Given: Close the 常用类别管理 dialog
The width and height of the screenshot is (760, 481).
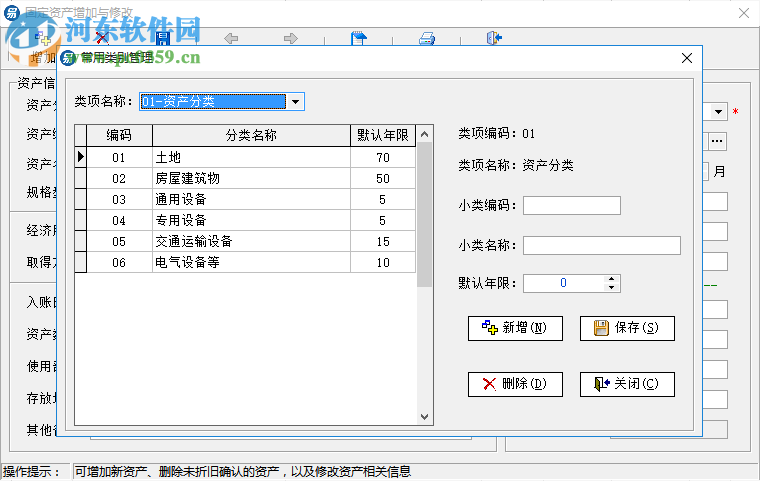Looking at the screenshot, I should click(x=687, y=58).
